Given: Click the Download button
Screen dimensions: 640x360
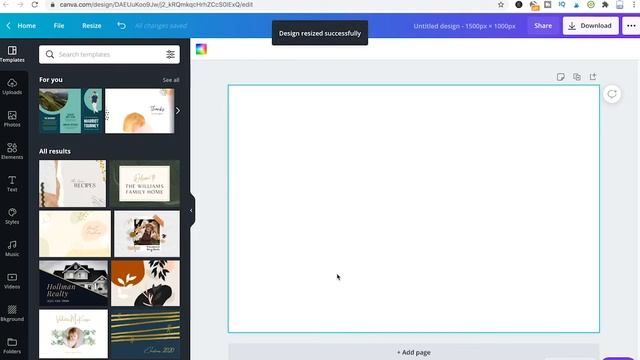Looking at the screenshot, I should pyautogui.click(x=590, y=26).
